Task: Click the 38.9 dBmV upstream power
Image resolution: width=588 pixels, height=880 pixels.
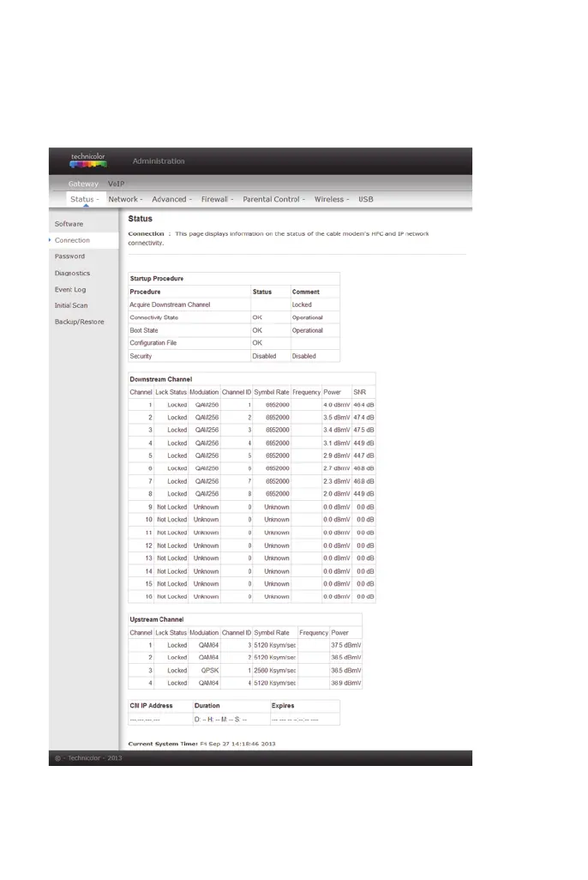Action: click(345, 684)
